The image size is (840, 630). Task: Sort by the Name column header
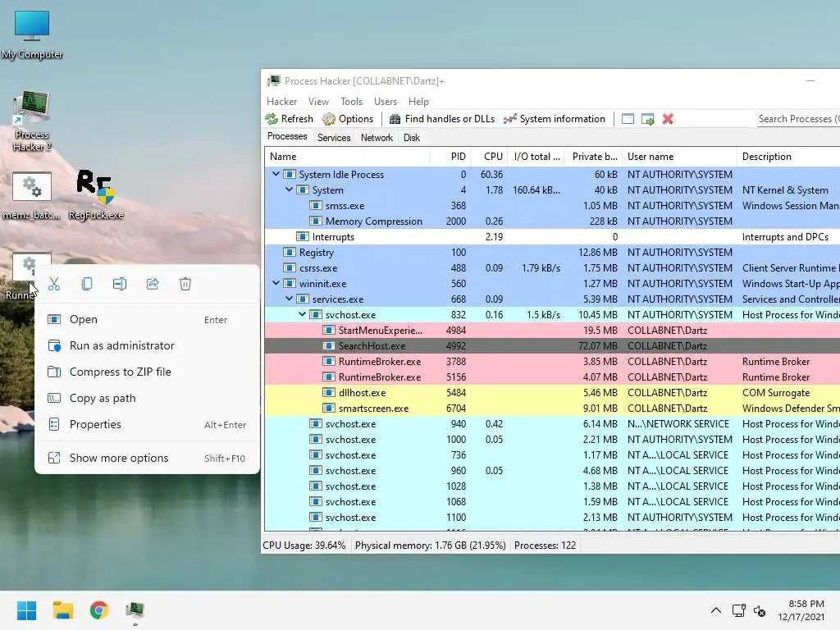click(x=347, y=157)
